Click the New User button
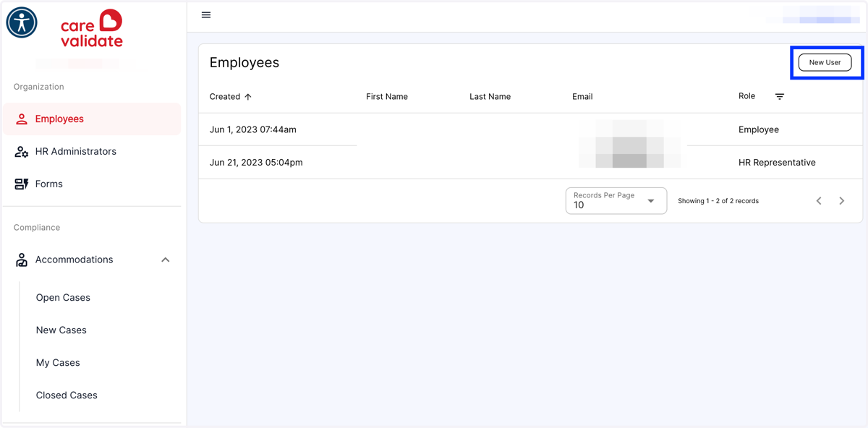The height and width of the screenshot is (428, 868). [825, 63]
